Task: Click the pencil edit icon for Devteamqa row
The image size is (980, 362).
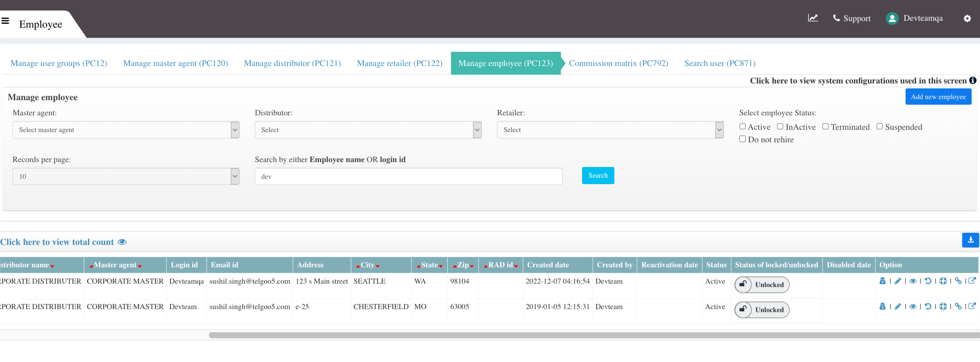Action: (x=898, y=281)
